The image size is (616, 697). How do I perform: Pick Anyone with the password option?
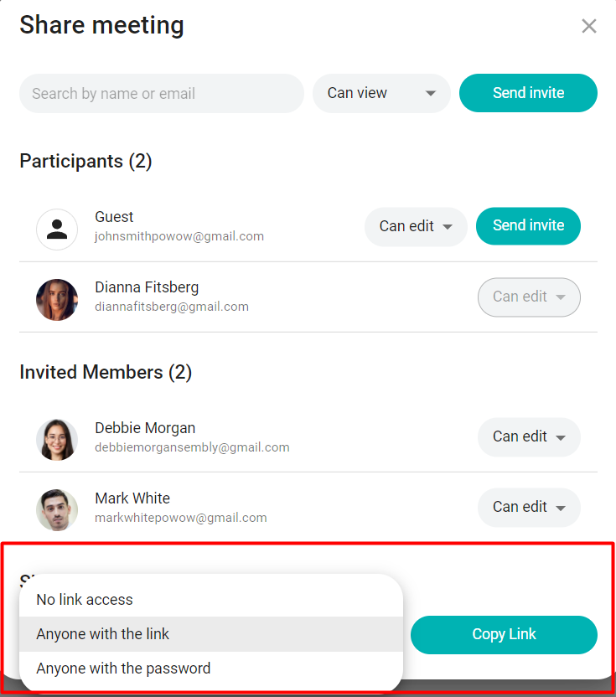click(123, 669)
